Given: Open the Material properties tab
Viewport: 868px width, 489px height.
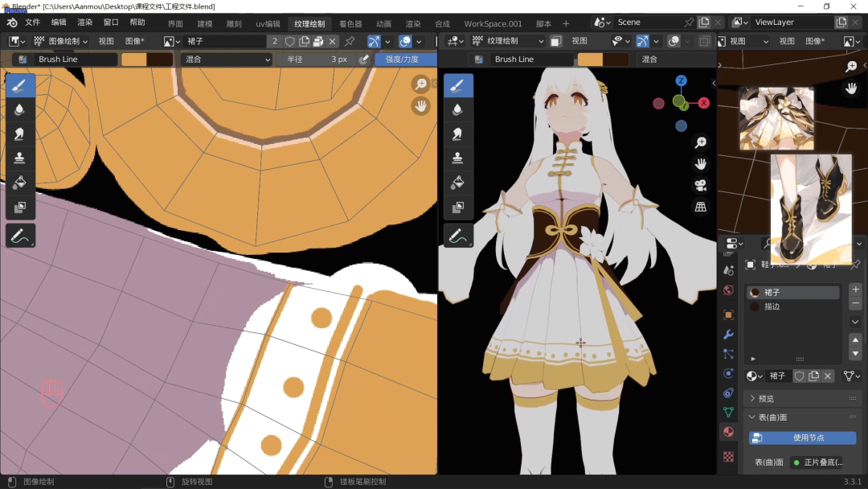Looking at the screenshot, I should pyautogui.click(x=728, y=431).
